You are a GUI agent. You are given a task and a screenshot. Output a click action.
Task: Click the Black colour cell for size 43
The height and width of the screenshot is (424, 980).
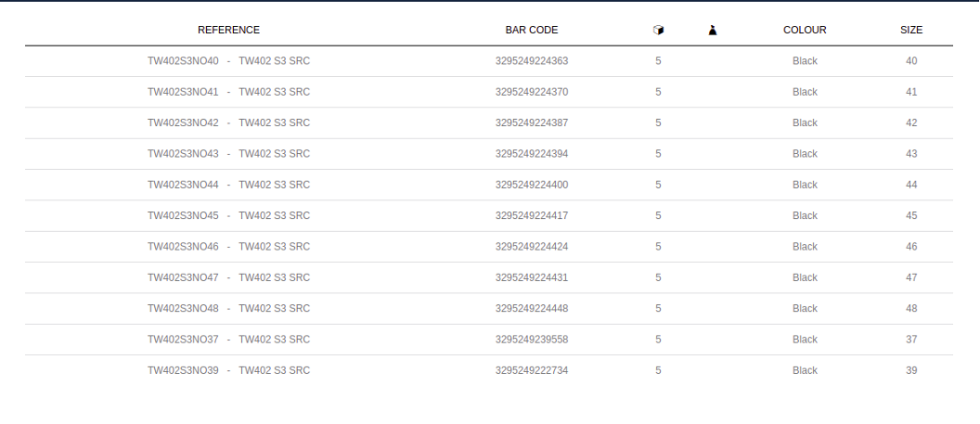coord(805,154)
